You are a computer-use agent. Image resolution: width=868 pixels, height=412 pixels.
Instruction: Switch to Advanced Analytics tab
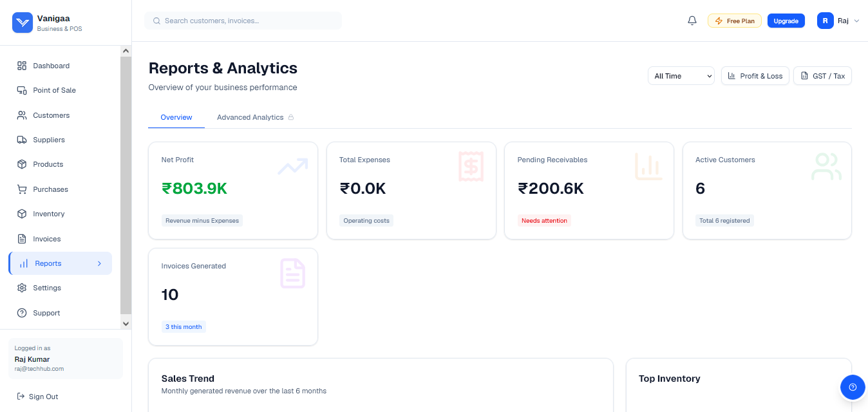coord(255,117)
